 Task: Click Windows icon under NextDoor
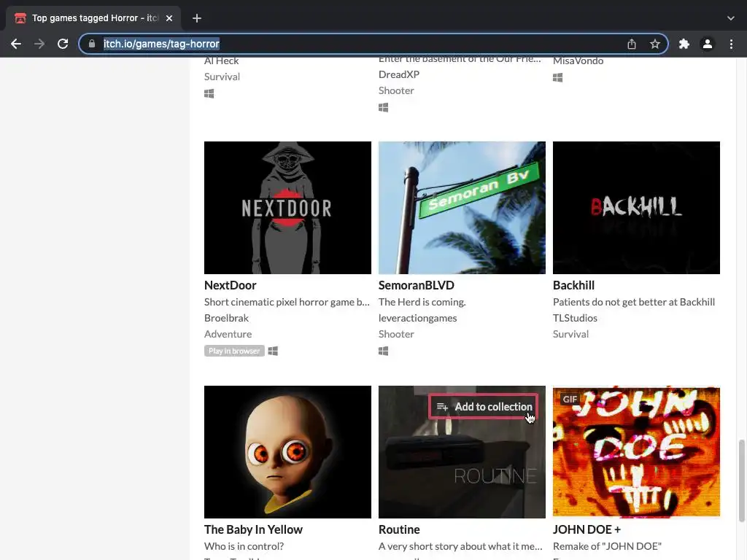tap(273, 351)
